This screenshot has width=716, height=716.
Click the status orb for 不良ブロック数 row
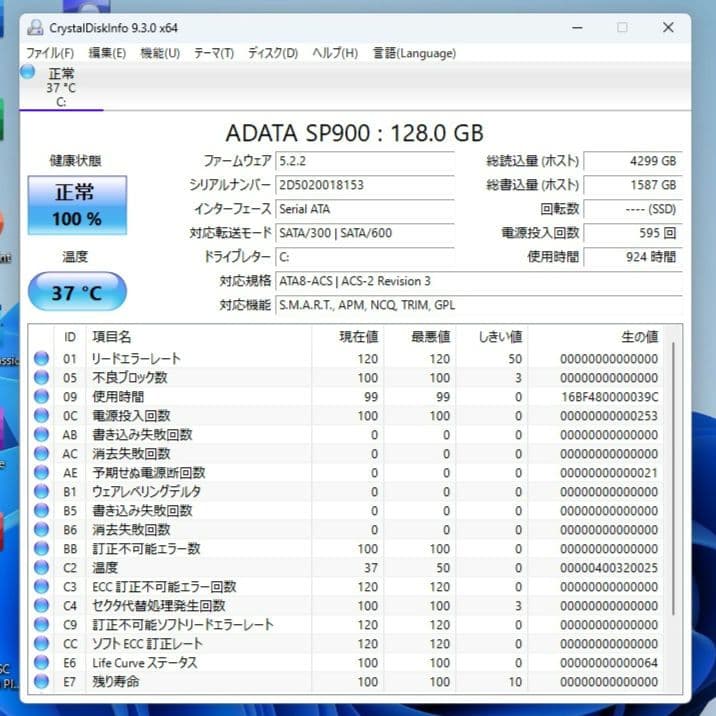tap(42, 378)
